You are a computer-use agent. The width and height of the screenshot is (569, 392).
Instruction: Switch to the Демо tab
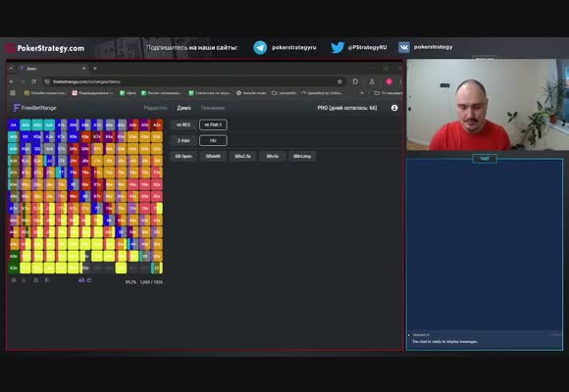(184, 108)
